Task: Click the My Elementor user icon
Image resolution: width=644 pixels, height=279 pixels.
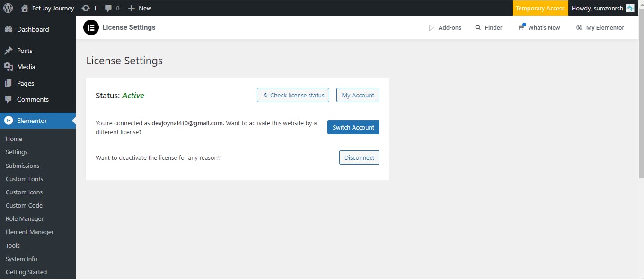Action: point(579,27)
